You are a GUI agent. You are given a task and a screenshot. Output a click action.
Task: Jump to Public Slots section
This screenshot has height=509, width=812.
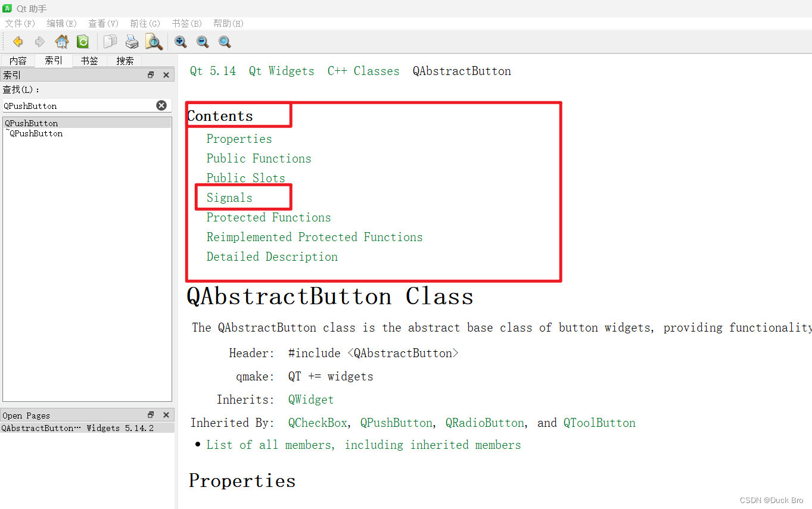tap(245, 178)
